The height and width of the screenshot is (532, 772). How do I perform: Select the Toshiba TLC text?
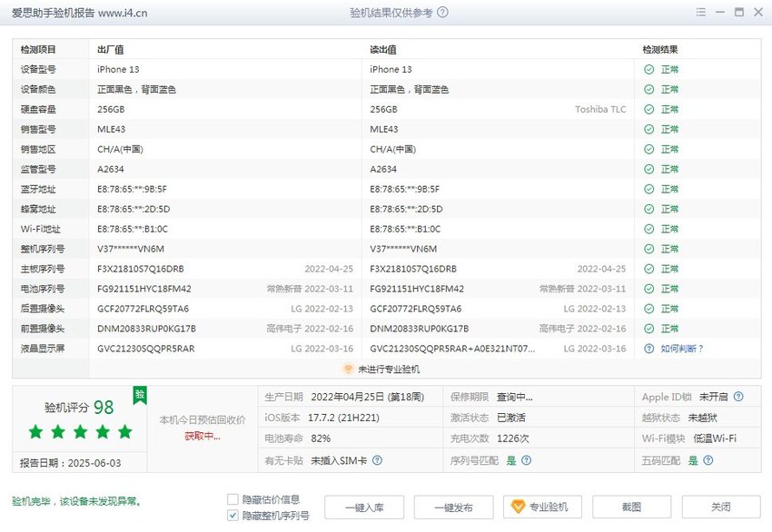pyautogui.click(x=600, y=109)
